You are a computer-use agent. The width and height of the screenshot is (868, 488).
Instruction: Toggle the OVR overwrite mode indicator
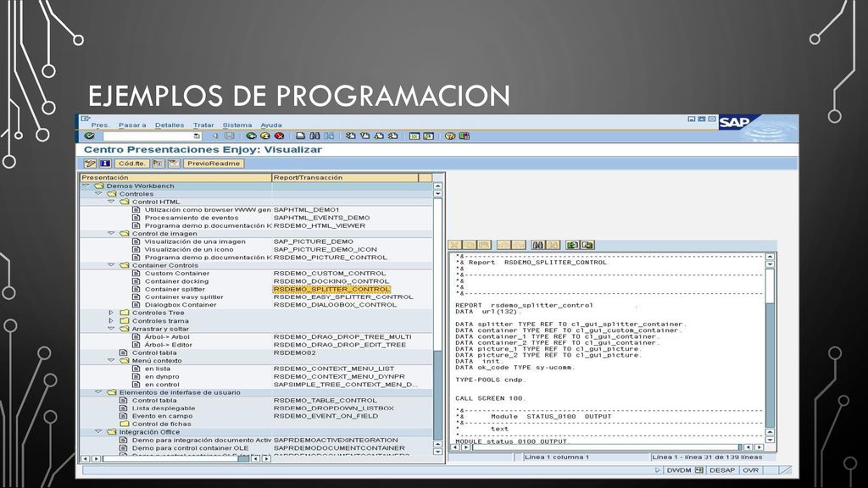point(751,470)
